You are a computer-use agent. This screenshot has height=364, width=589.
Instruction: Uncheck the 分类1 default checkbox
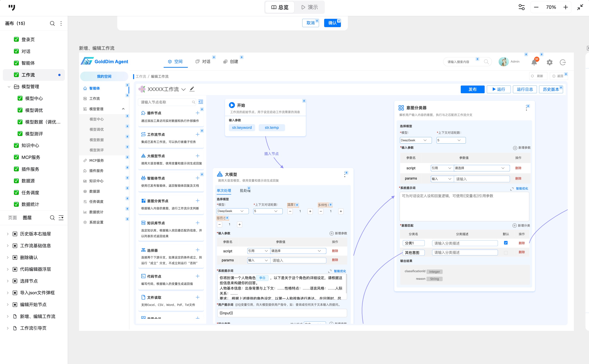click(x=506, y=243)
